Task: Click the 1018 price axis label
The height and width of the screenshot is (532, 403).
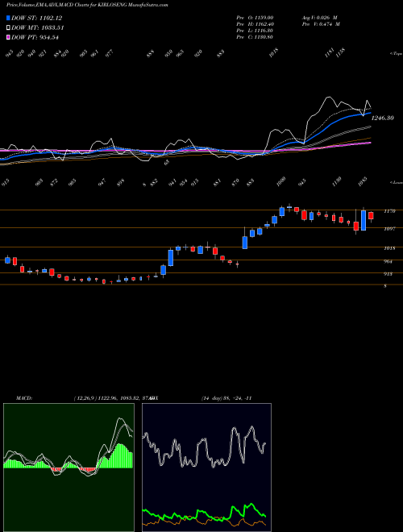Action: click(389, 248)
